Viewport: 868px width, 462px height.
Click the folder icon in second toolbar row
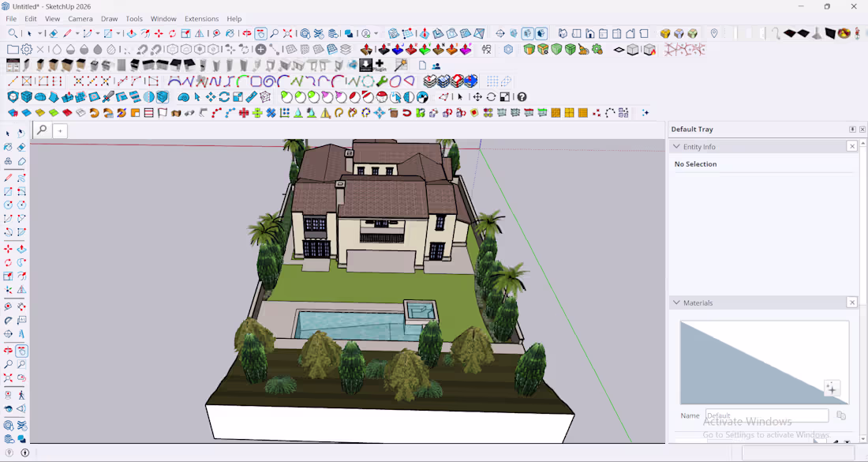pos(12,49)
